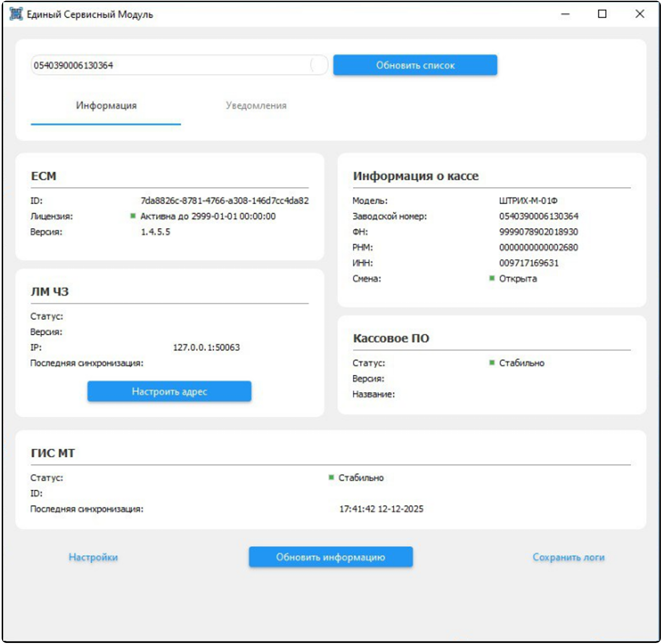Click sync time 17:41:42 12-12-2025
Screen dimensions: 661x644
tap(381, 509)
